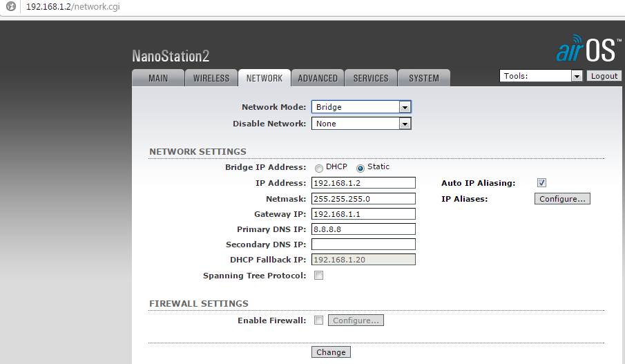Select Static for Bridge IP Address

(x=360, y=169)
